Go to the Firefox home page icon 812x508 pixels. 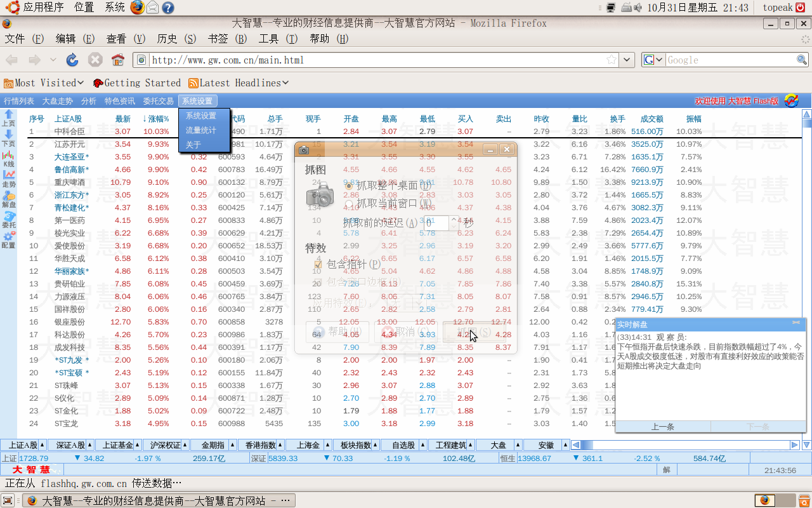click(118, 60)
